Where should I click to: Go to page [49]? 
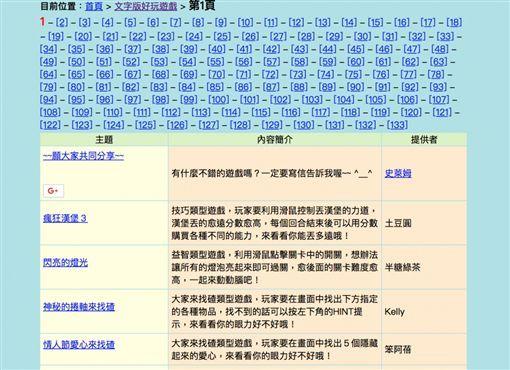pos(49,62)
